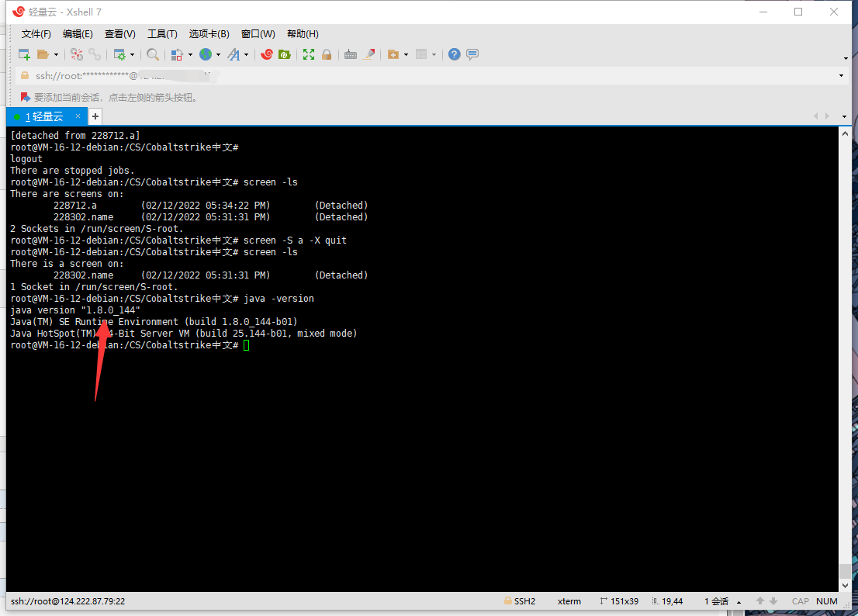Launch the red Xmanager swirl icon
This screenshot has width=858, height=616.
point(267,54)
